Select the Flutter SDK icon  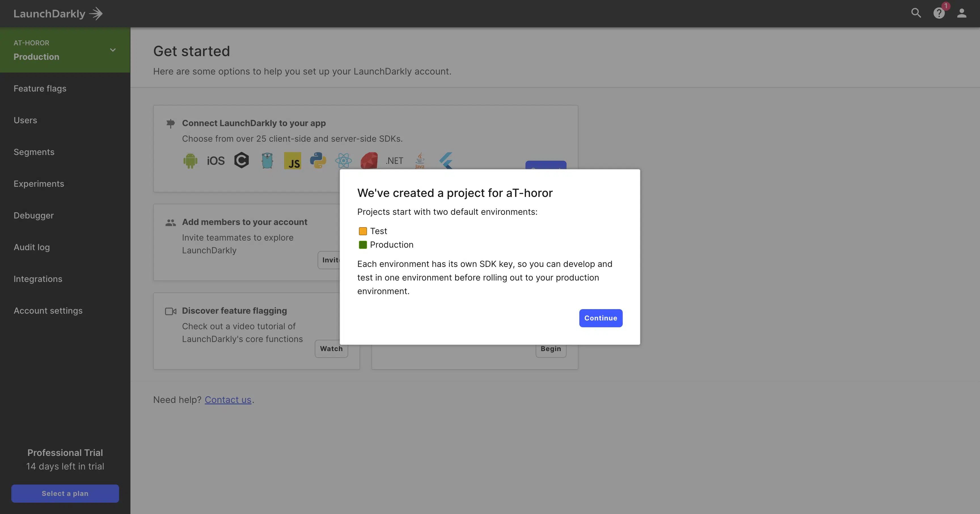tap(445, 160)
